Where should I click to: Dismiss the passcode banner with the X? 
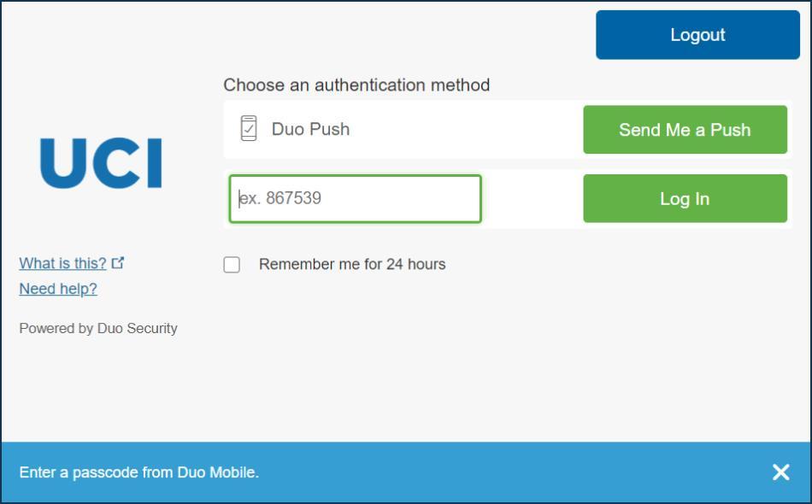pyautogui.click(x=780, y=472)
